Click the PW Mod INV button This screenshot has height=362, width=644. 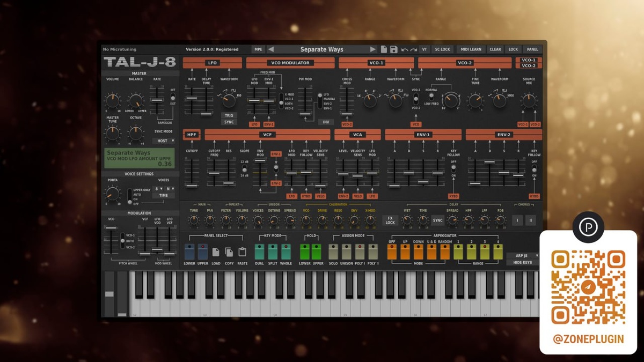tap(325, 122)
